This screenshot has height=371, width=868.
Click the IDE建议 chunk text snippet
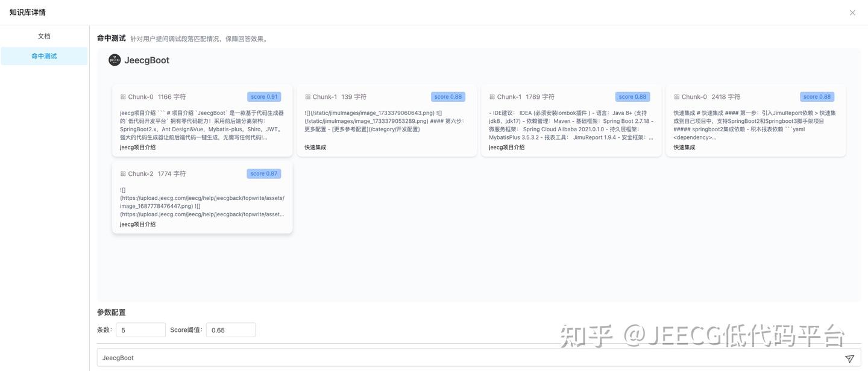click(x=571, y=125)
